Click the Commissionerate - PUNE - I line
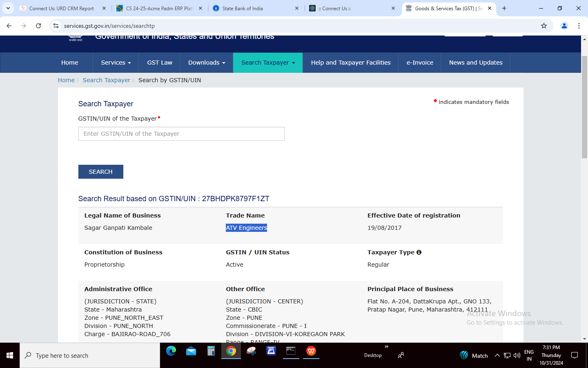This screenshot has width=588, height=368. 266,326
